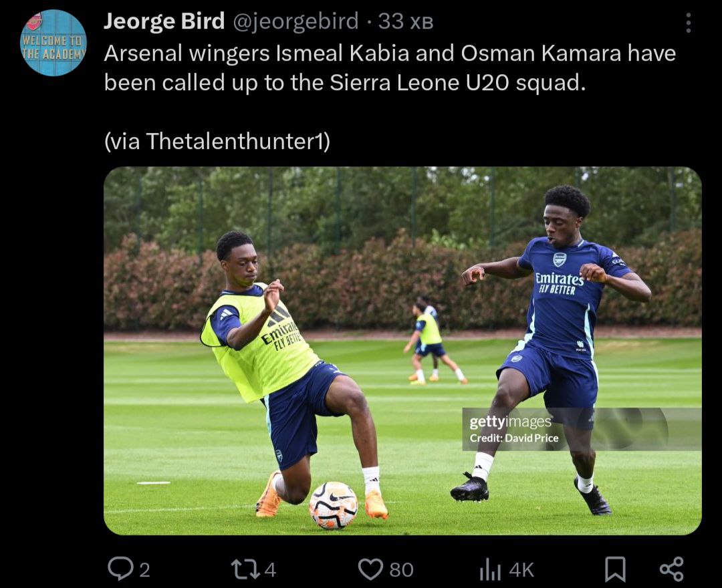Open the tweet text about Sierra Leone U20
Screen dimensions: 722x588
click(x=390, y=68)
